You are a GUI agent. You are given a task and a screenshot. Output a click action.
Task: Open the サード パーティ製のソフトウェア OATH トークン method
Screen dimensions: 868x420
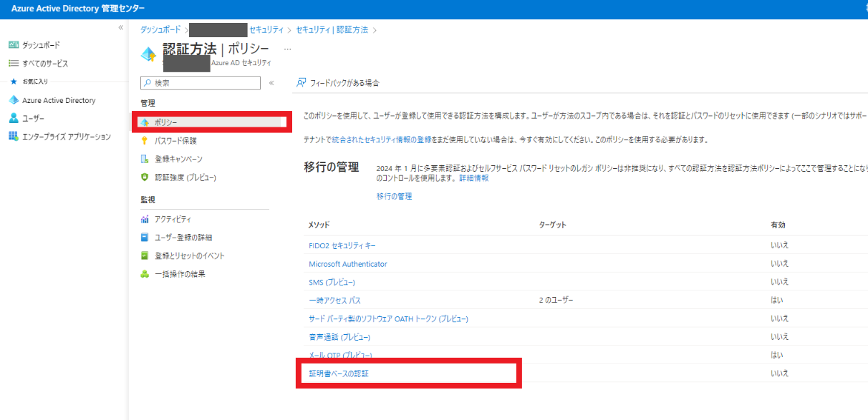tap(388, 318)
